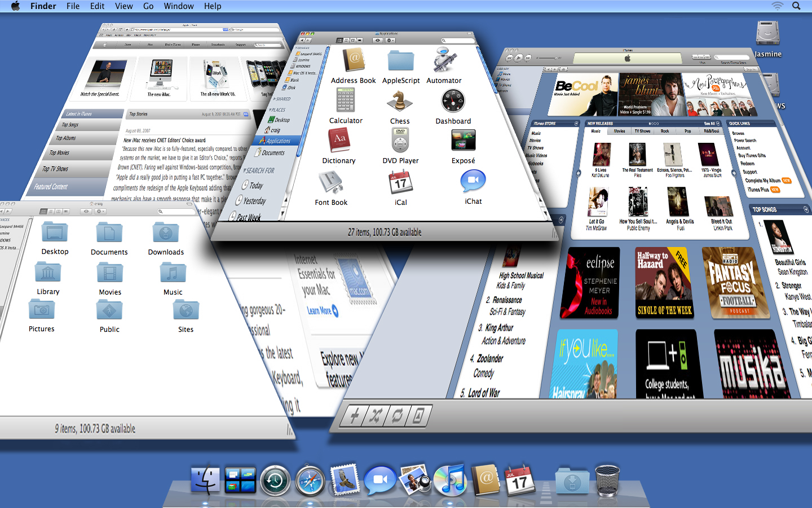
Task: Open the Pictures folder in craig window
Action: point(41,309)
